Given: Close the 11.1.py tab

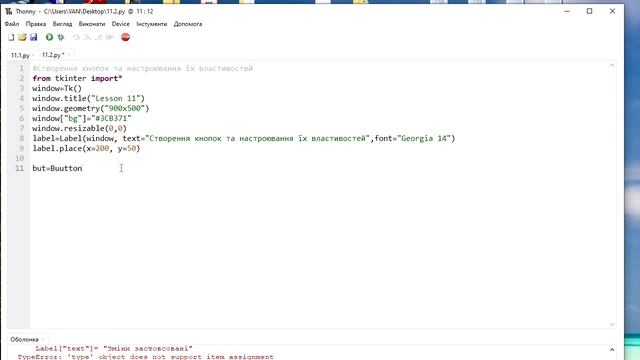Looking at the screenshot, I should click(x=33, y=55).
